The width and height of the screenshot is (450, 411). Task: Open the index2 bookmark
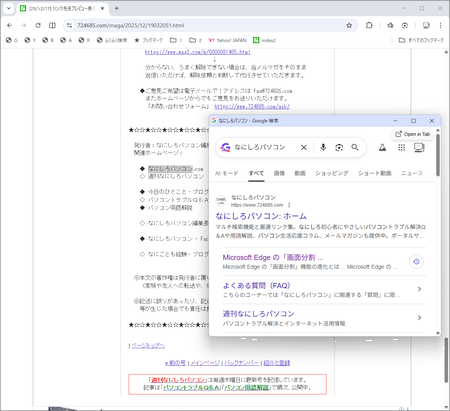click(264, 40)
